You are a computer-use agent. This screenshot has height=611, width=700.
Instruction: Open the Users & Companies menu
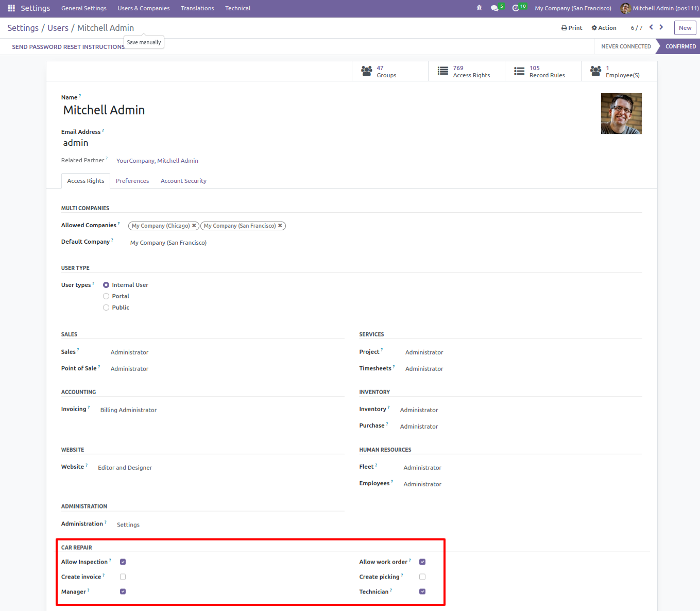[144, 8]
